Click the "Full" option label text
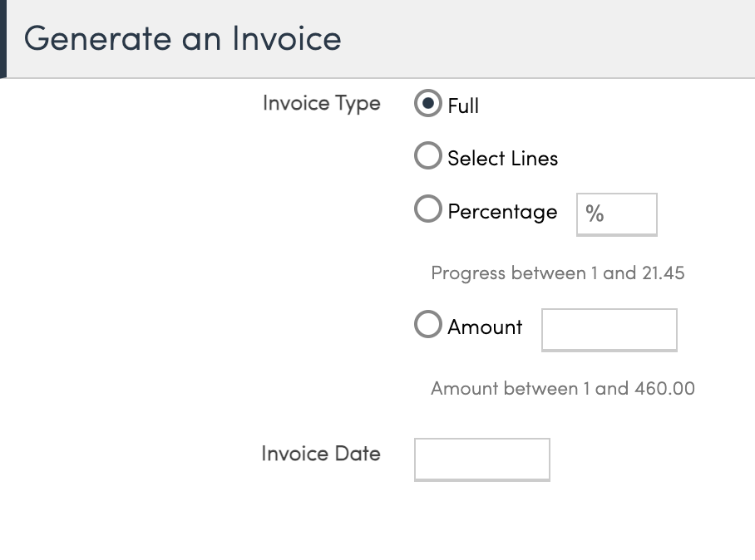The height and width of the screenshot is (560, 755). [x=463, y=106]
